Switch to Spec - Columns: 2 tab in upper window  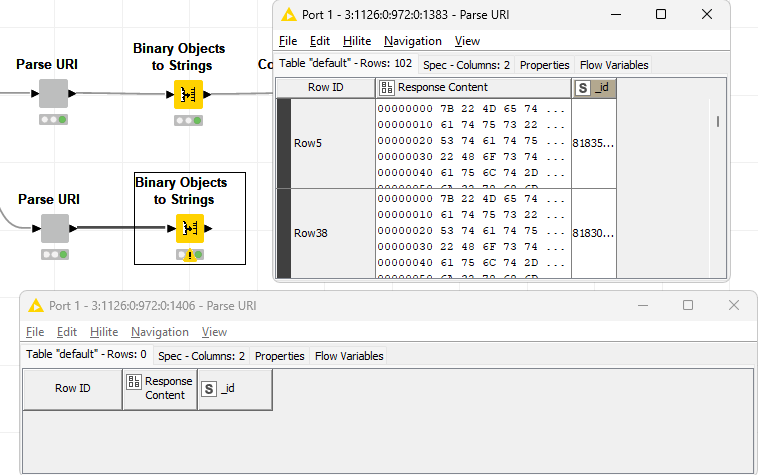pyautogui.click(x=466, y=65)
